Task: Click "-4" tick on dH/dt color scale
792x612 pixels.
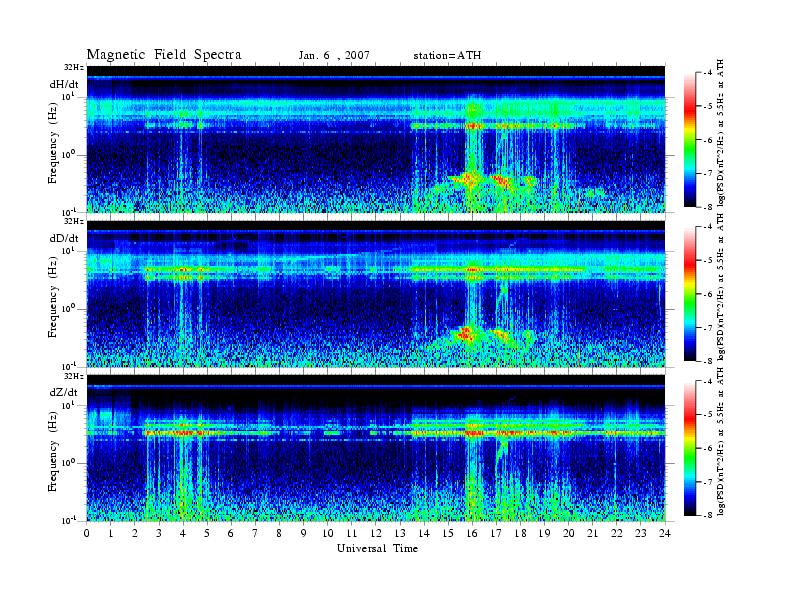Action: pos(708,73)
